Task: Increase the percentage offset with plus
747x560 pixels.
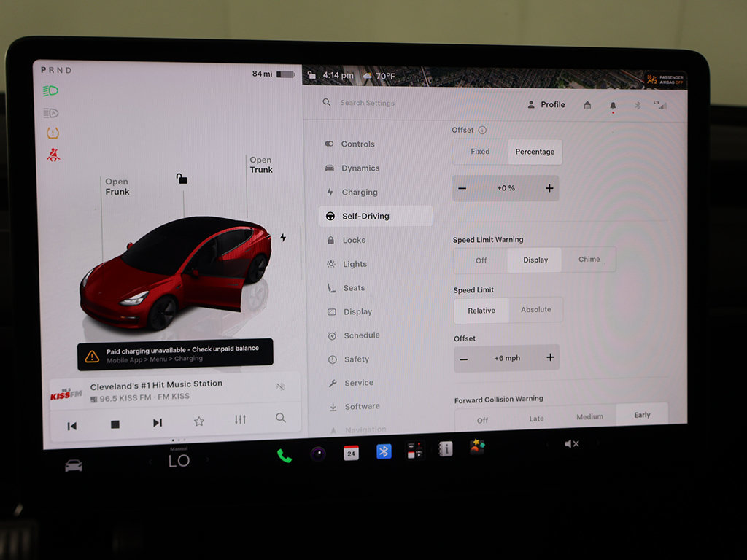Action: [549, 188]
